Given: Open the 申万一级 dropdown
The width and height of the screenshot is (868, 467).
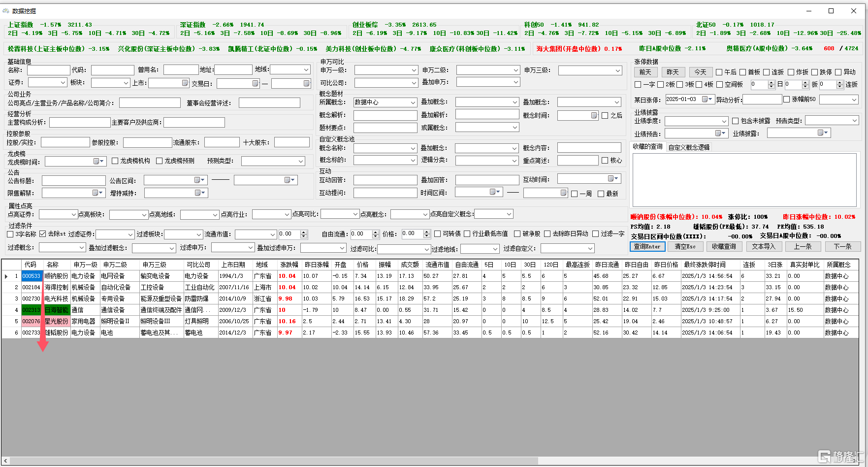Looking at the screenshot, I should point(414,70).
